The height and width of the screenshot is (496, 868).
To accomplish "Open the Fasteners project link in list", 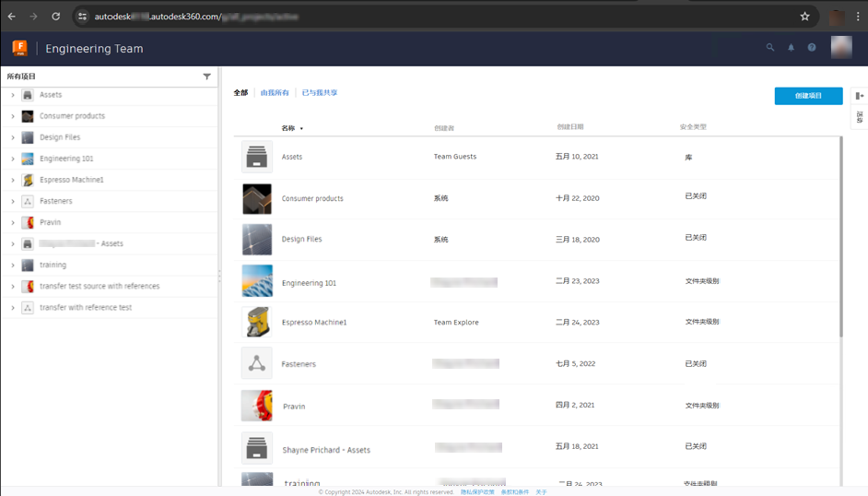I will point(299,363).
